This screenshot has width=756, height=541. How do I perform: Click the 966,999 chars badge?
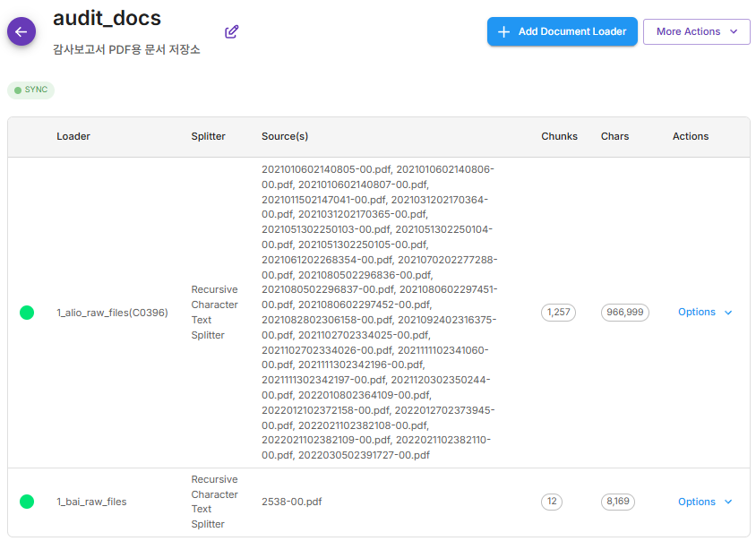coord(625,313)
